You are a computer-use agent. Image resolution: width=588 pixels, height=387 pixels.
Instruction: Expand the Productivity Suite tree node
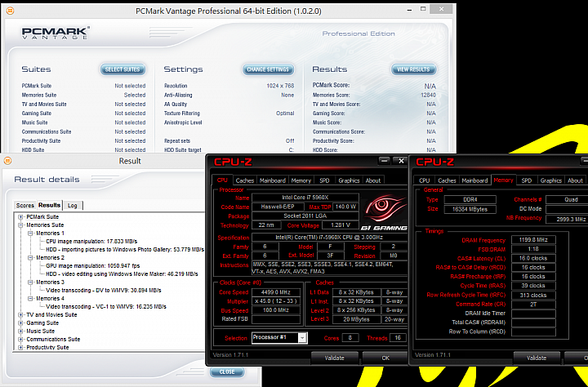pyautogui.click(x=20, y=347)
